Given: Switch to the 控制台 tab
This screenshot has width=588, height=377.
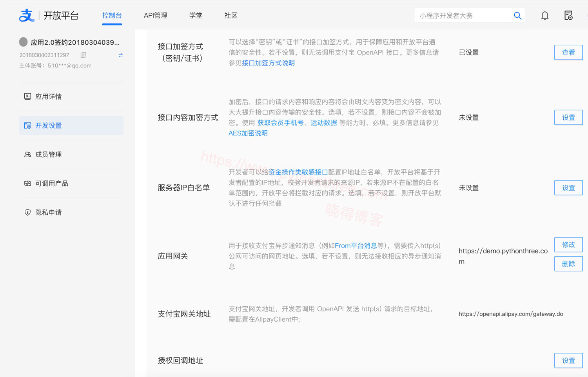Looking at the screenshot, I should [112, 15].
